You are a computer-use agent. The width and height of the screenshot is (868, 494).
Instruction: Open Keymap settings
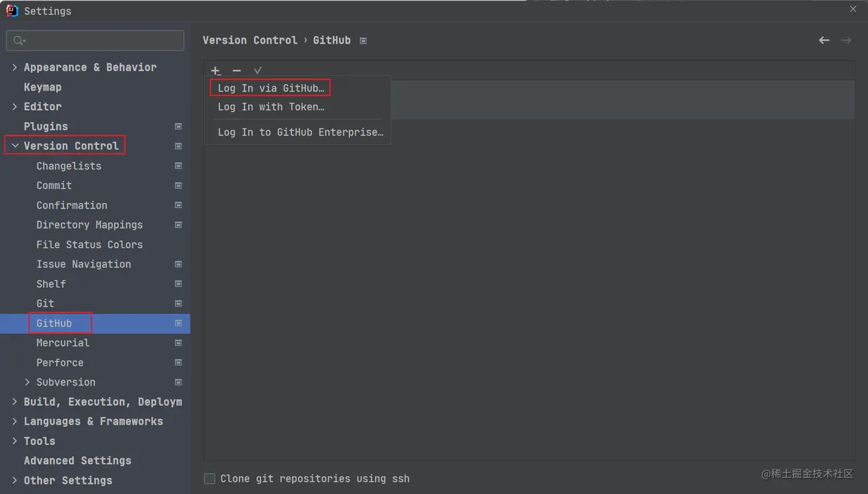coord(42,87)
